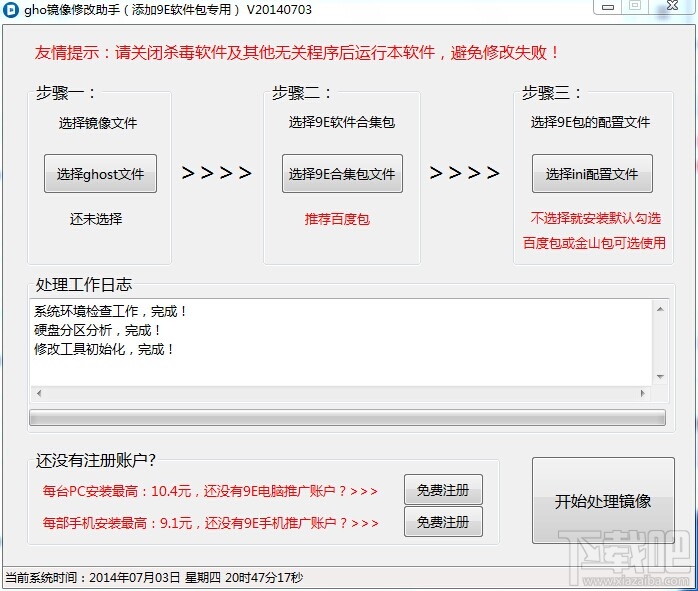This screenshot has width=698, height=591.
Task: Click the 选择ini配置文件 button
Action: click(x=592, y=174)
